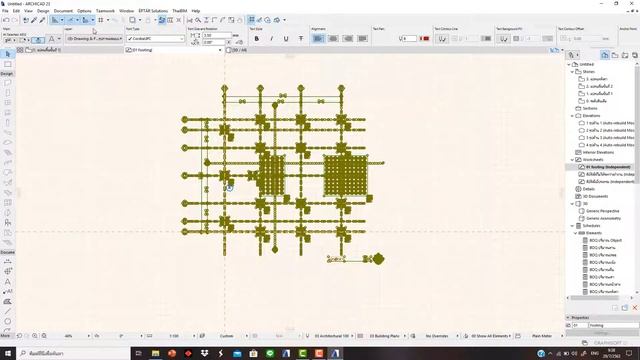Set left text alignment
Image resolution: width=640 pixels, height=360 pixels.
pos(318,39)
